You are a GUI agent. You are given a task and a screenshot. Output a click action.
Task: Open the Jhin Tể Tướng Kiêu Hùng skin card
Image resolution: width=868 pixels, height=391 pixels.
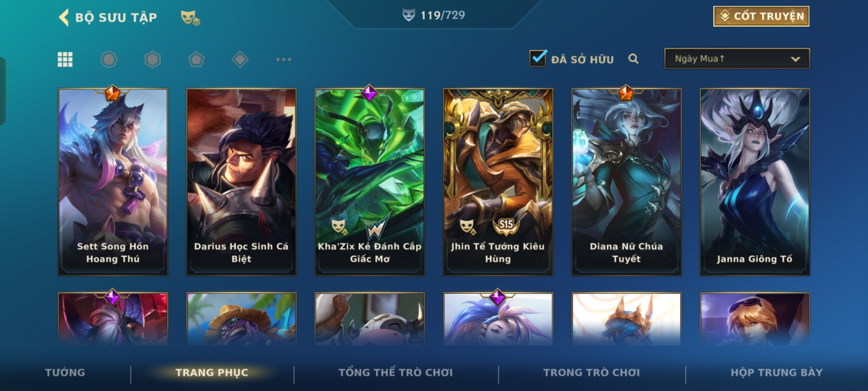click(498, 182)
